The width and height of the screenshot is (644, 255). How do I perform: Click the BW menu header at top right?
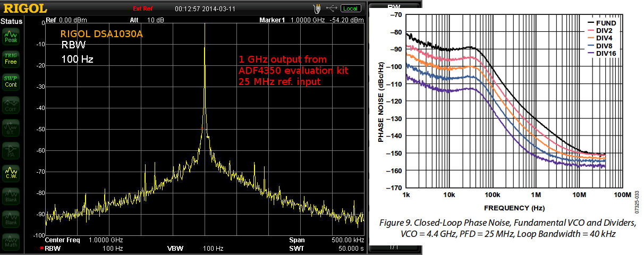394,6
